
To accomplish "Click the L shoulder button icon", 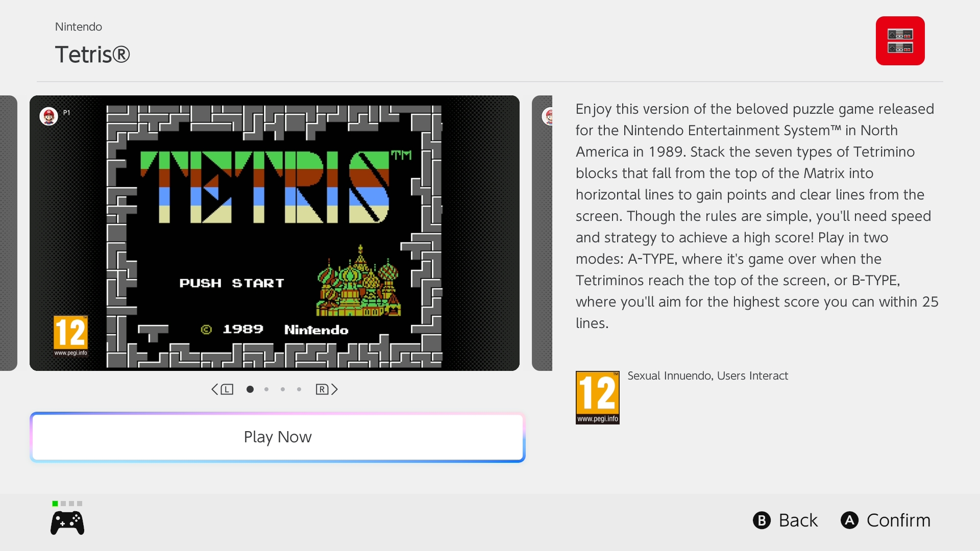I will coord(227,390).
